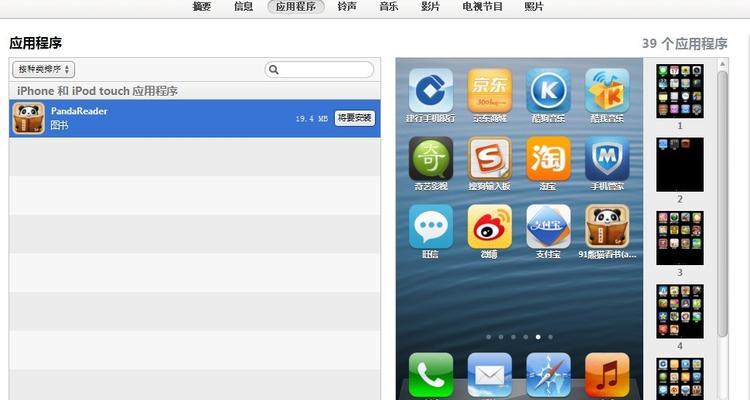Click the 手机管家 app icon
Viewport: 750px width, 400px height.
point(607,158)
